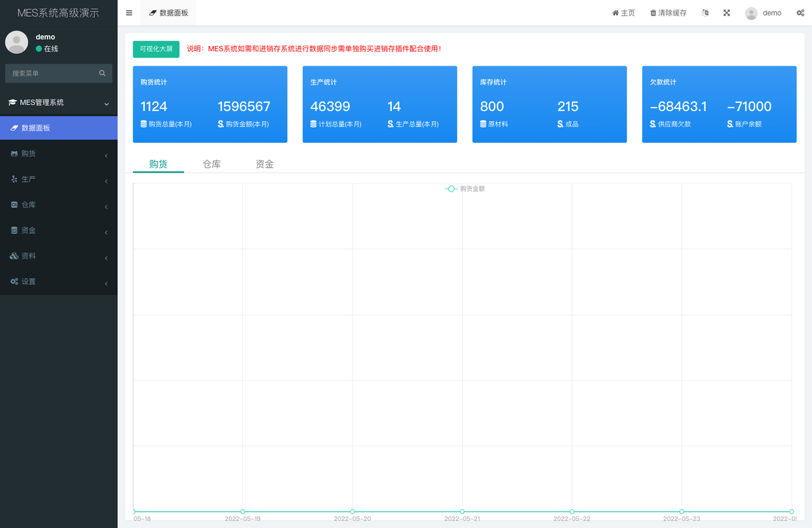Screen dimensions: 812x528
Task: Click the 仓库 icon in sidebar
Action: [14, 205]
